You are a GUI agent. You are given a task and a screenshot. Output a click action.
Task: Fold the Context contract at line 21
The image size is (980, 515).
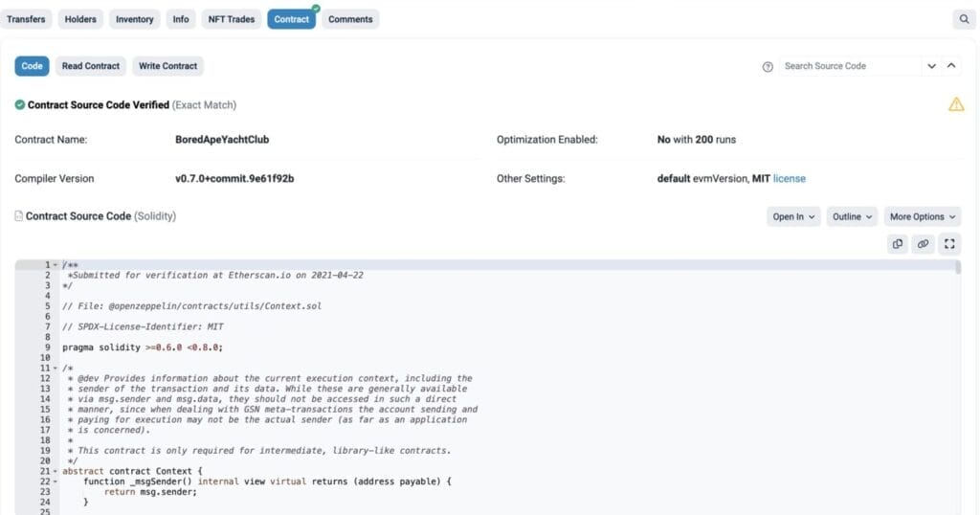pos(56,471)
